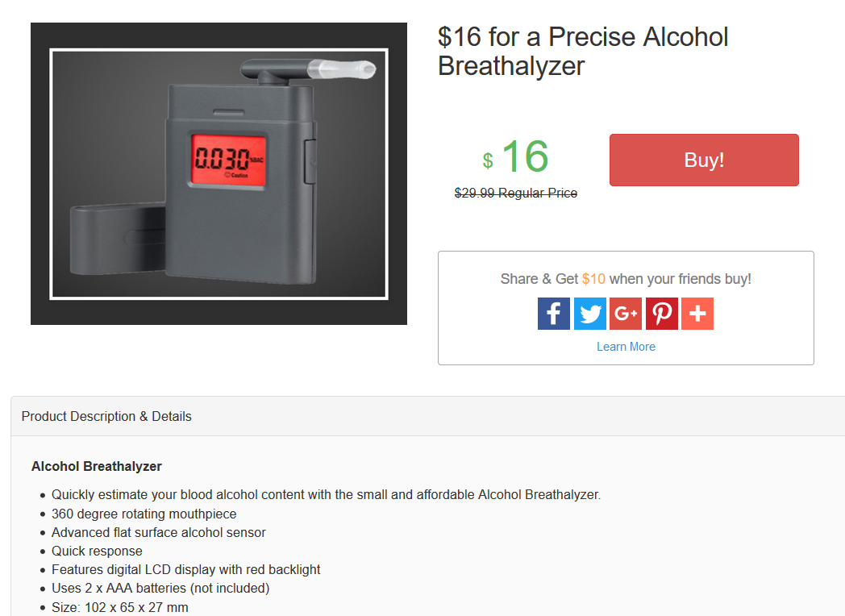Select the "$16 for a Precise Alcohol Breathalyzer" title

[583, 51]
